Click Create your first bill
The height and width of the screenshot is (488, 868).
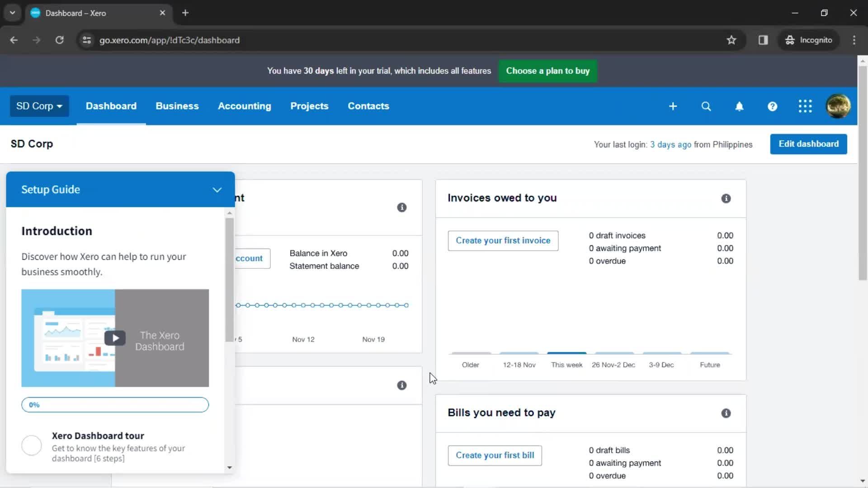[x=495, y=455]
